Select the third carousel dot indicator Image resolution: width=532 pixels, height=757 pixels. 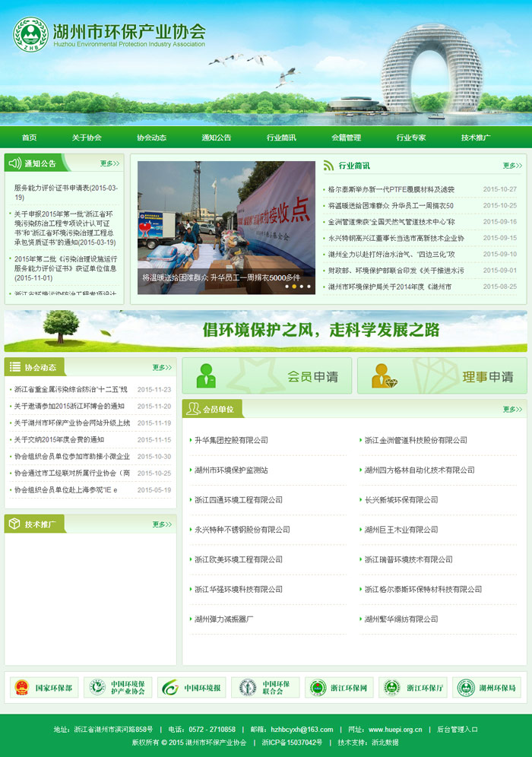[302, 287]
